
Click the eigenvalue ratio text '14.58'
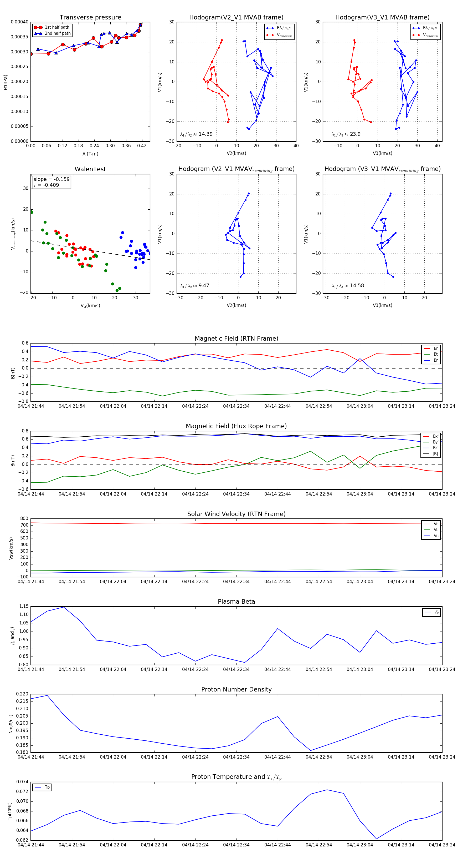coord(357,286)
